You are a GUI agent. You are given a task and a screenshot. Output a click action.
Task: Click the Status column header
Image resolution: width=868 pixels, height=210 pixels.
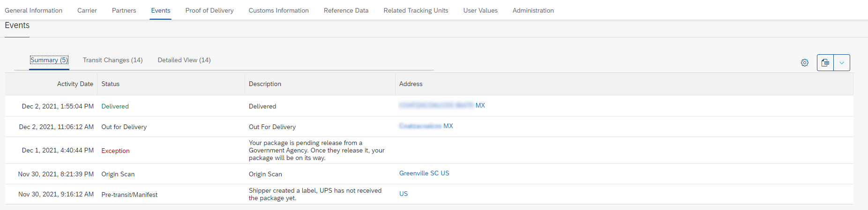111,84
